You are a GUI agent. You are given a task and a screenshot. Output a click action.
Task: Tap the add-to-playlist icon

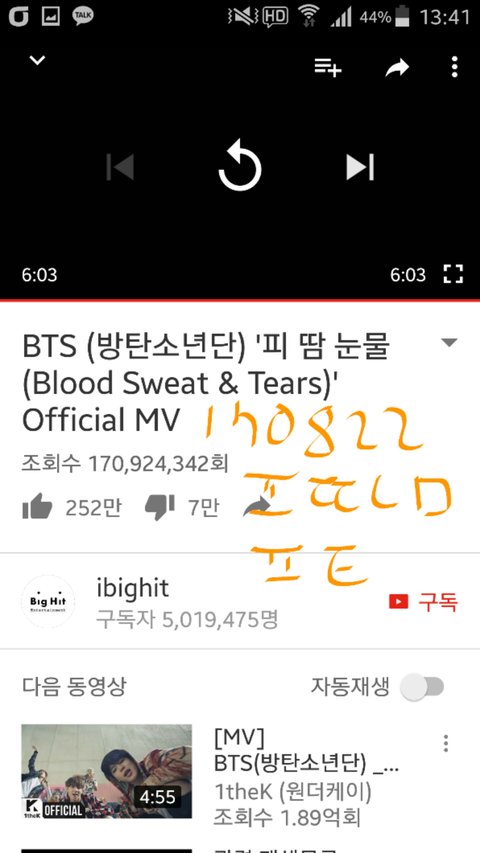[328, 68]
